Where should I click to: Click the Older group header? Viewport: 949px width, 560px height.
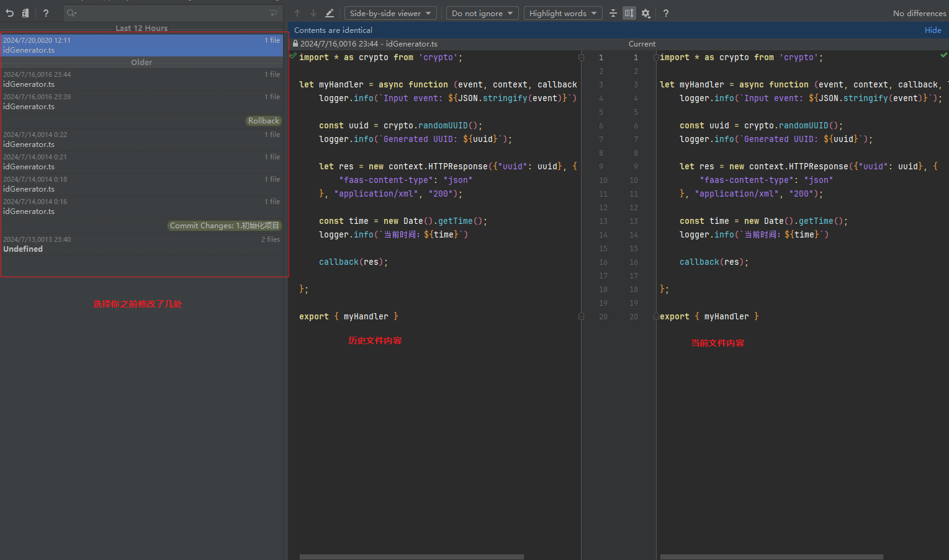click(x=142, y=62)
